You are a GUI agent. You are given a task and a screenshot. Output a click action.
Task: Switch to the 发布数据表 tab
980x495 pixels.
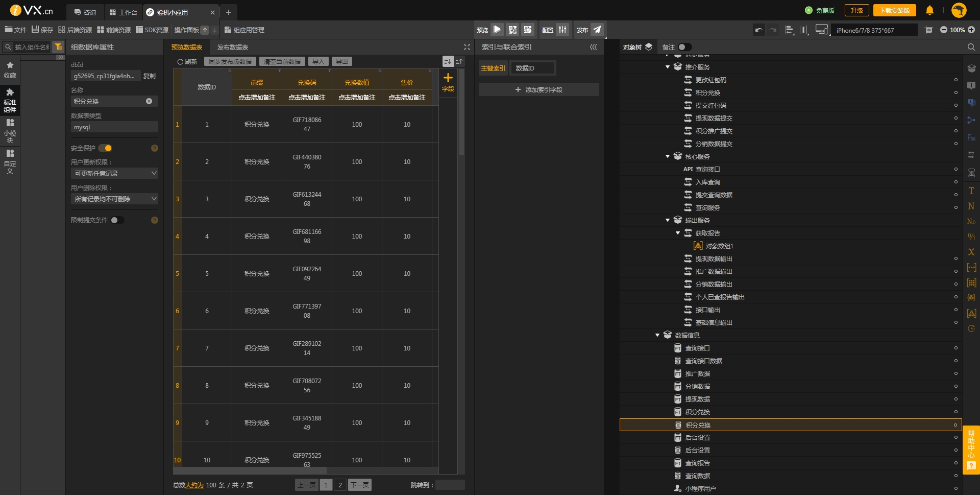click(x=233, y=47)
